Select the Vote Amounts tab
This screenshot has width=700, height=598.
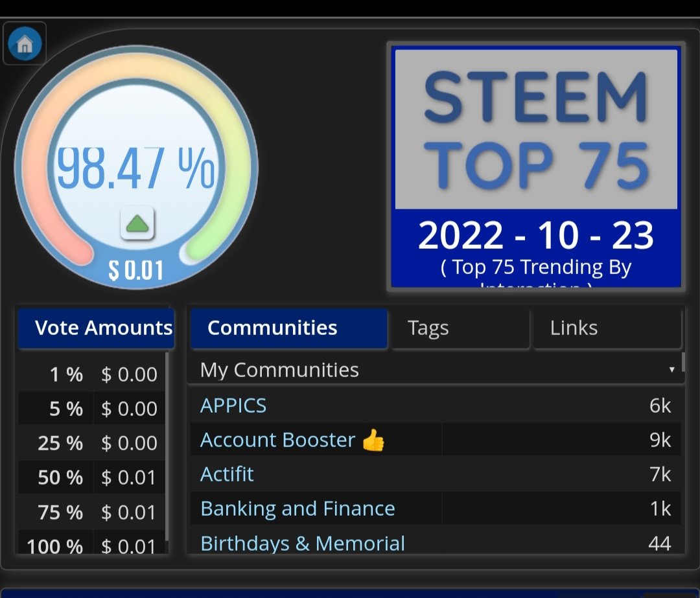coord(96,328)
